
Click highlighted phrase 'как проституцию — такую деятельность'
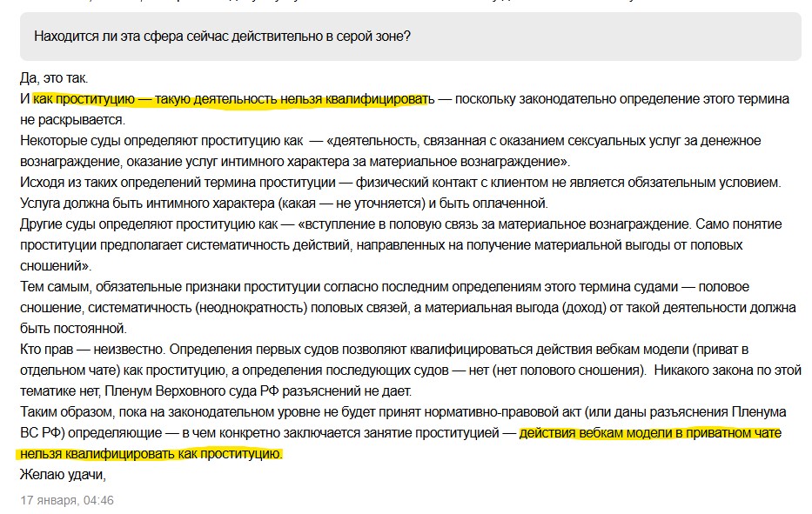(x=156, y=99)
